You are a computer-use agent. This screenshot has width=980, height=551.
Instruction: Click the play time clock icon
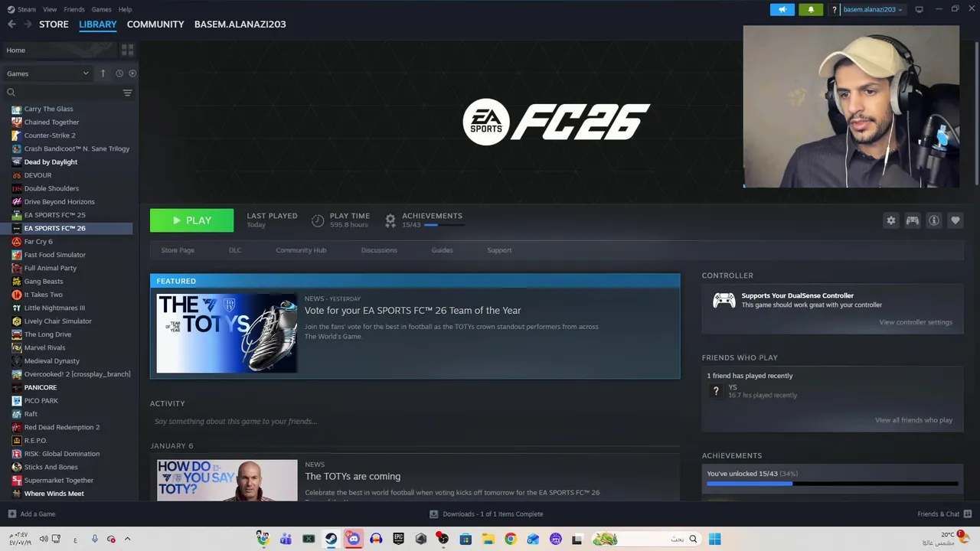(318, 220)
